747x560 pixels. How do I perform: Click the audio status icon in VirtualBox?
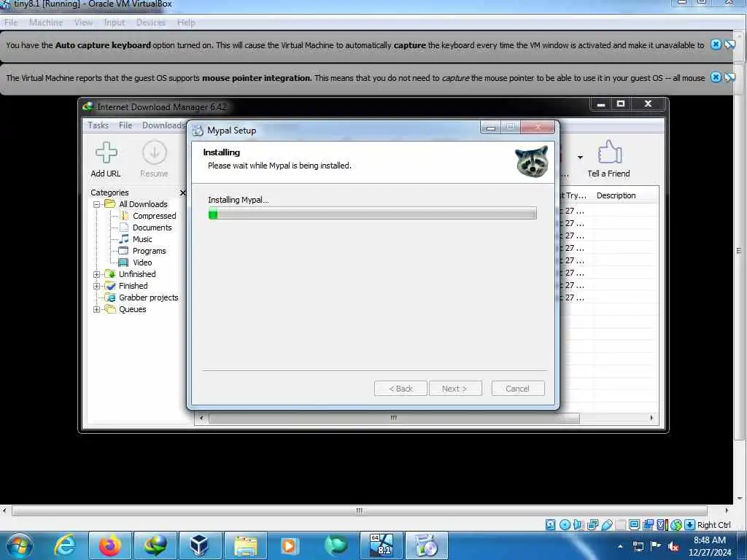(x=578, y=525)
